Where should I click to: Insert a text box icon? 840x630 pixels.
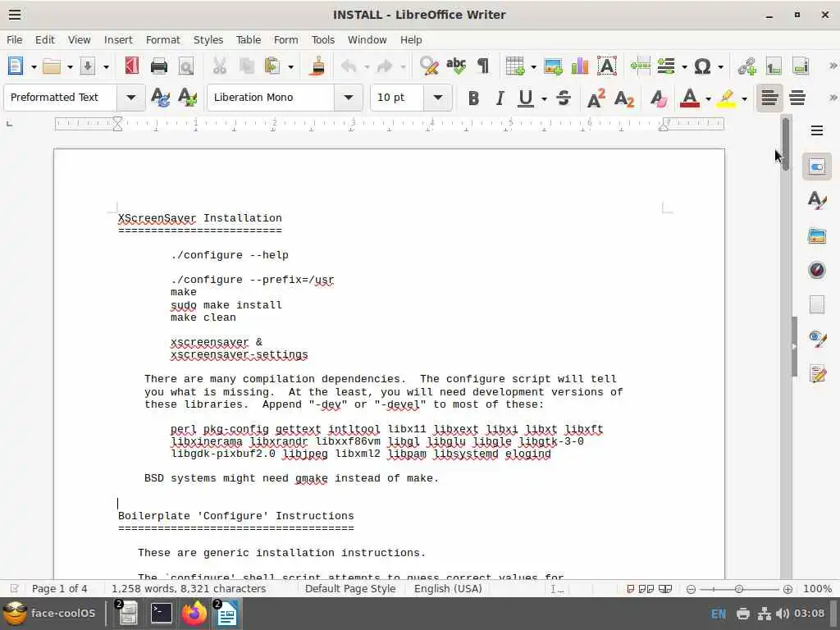point(607,66)
